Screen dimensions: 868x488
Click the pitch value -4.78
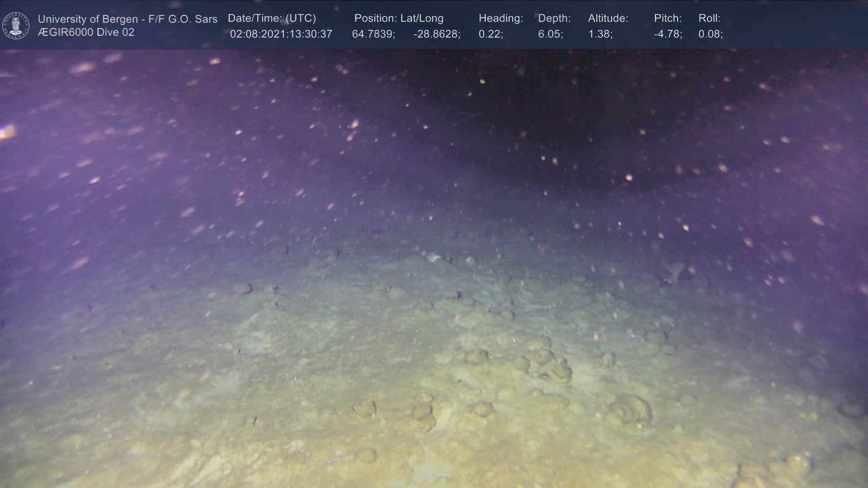coord(668,34)
